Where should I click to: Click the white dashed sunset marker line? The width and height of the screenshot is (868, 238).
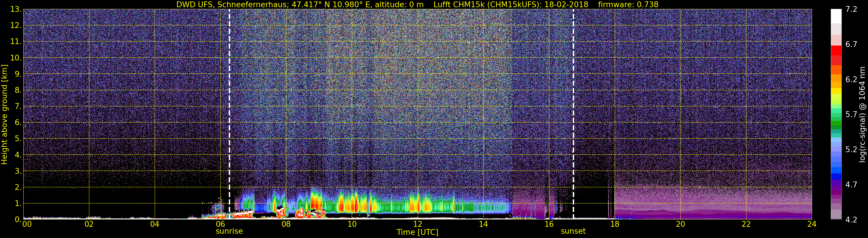point(573,114)
